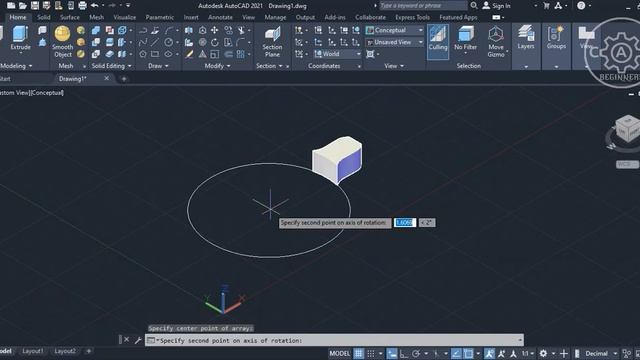Switch to the Surface ribbon tab
Viewport: 640px width, 360px height.
click(70, 17)
